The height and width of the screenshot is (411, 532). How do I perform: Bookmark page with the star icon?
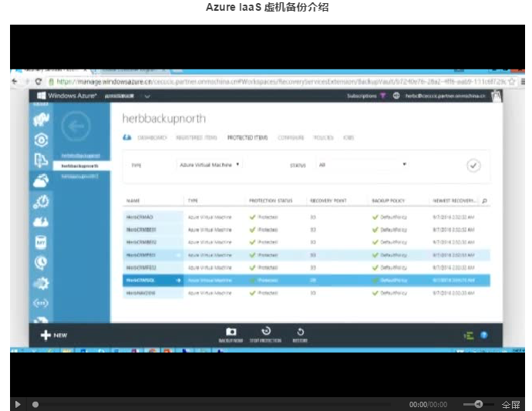[x=512, y=82]
